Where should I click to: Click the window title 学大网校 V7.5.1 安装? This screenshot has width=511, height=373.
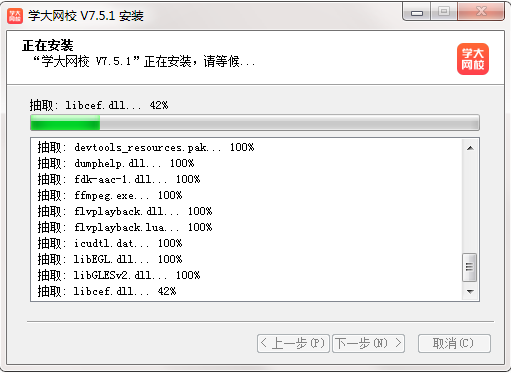(86, 16)
